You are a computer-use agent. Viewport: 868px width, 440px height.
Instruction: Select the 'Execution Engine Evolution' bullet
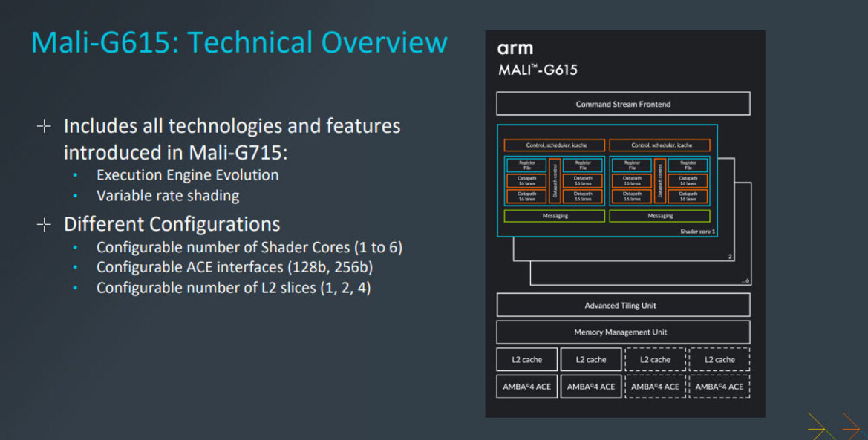coord(188,175)
